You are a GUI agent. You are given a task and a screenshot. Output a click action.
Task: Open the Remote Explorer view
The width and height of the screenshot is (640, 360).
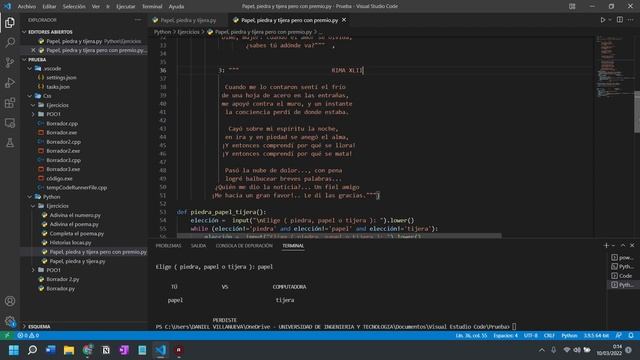point(10,122)
